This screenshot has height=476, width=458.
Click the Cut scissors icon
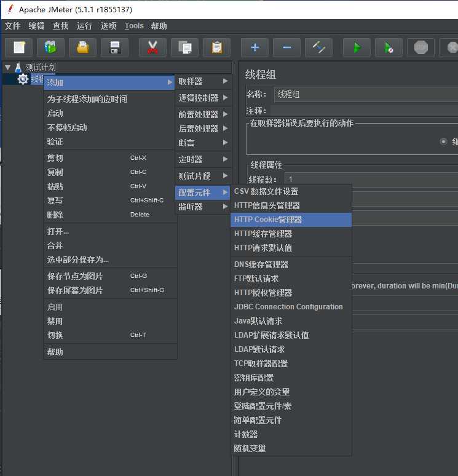(x=152, y=47)
